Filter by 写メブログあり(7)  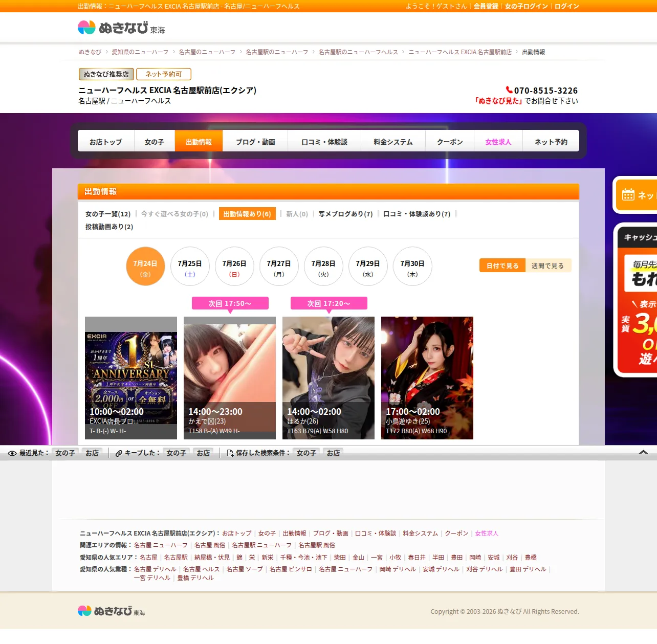[x=345, y=214]
